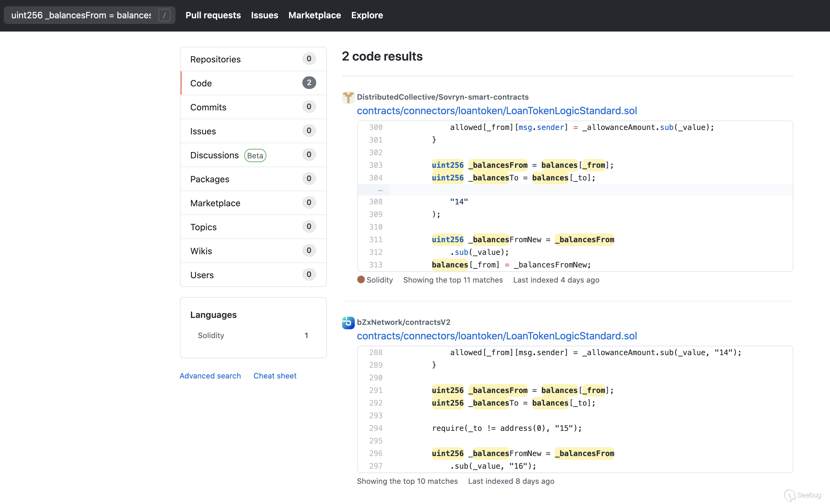This screenshot has width=830, height=504.
Task: Click the Code results count badge
Action: point(309,83)
